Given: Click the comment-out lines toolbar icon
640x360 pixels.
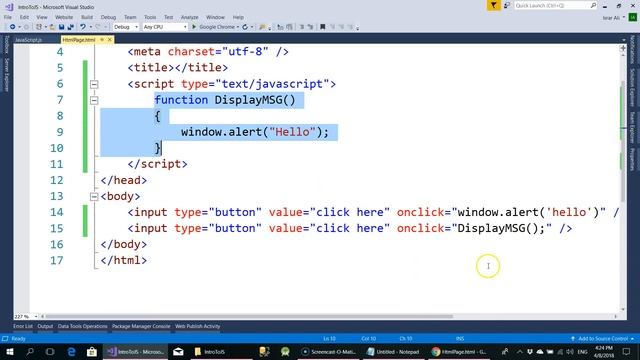Looking at the screenshot, I should (302, 27).
